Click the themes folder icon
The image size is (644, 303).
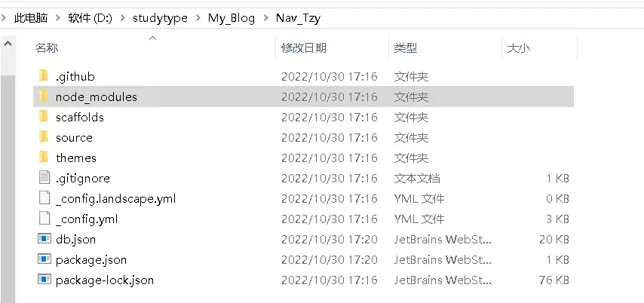(43, 158)
